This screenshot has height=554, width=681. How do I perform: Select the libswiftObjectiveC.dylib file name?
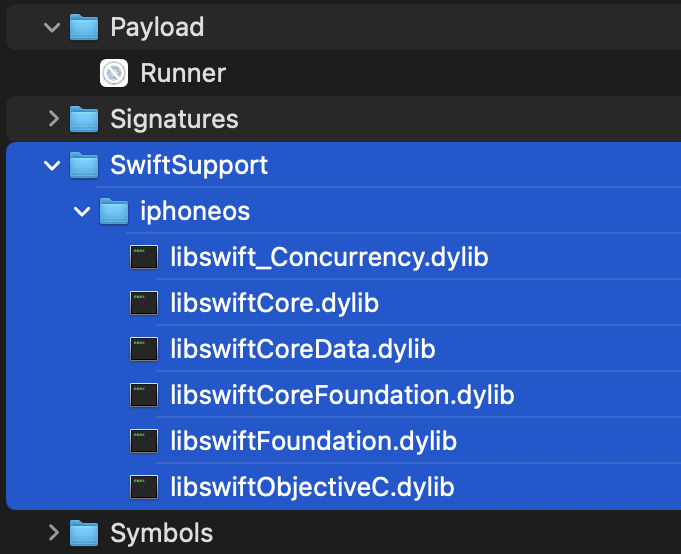[x=312, y=487]
